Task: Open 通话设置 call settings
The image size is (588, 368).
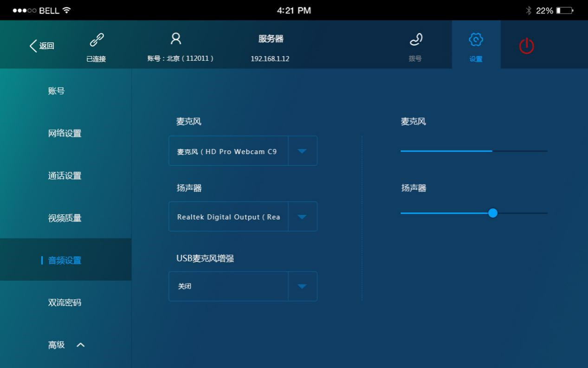Action: coord(65,176)
